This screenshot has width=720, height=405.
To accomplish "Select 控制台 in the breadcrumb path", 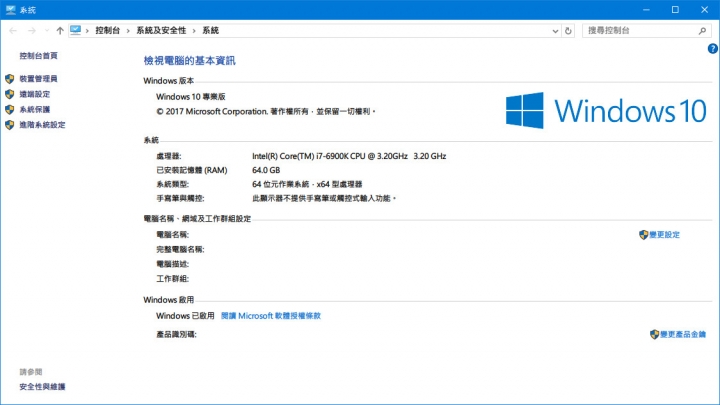I will [107, 31].
